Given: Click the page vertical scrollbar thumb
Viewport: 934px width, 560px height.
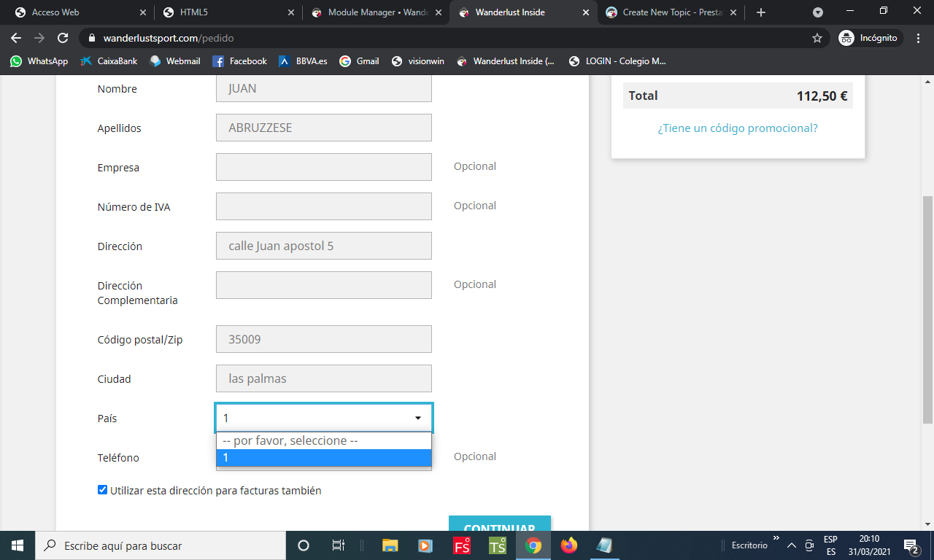Looking at the screenshot, I should [x=927, y=310].
